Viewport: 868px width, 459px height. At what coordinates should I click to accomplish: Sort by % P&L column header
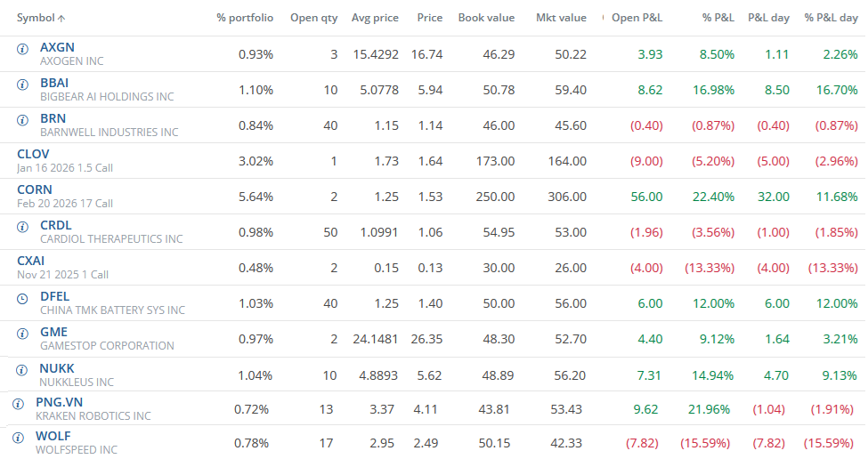pyautogui.click(x=718, y=18)
